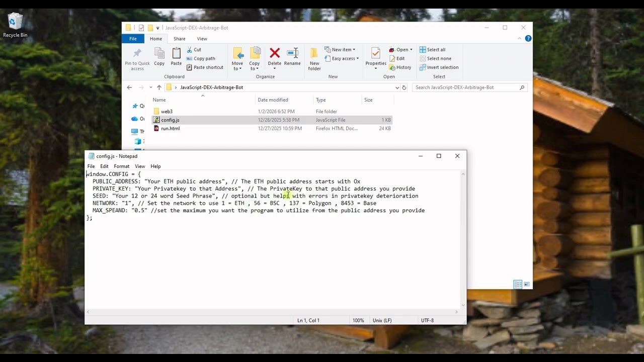Open the File tab in File Explorer
The height and width of the screenshot is (362, 644).
(133, 39)
